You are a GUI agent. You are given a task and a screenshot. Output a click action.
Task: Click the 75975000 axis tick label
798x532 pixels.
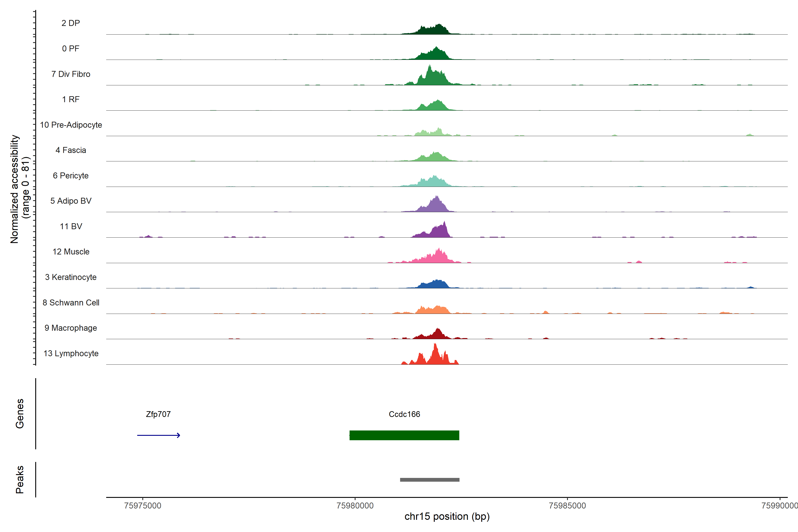[x=143, y=506]
